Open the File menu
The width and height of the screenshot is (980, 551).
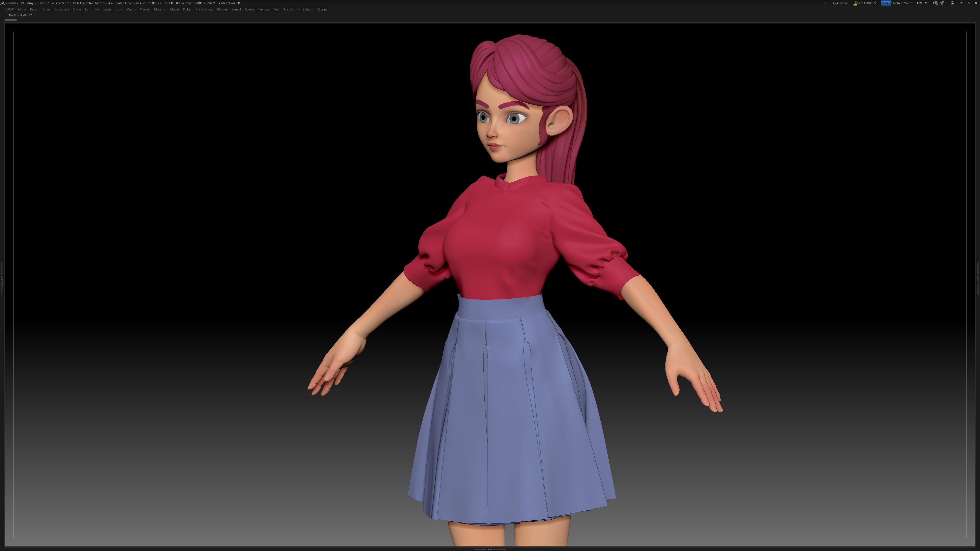pos(97,9)
